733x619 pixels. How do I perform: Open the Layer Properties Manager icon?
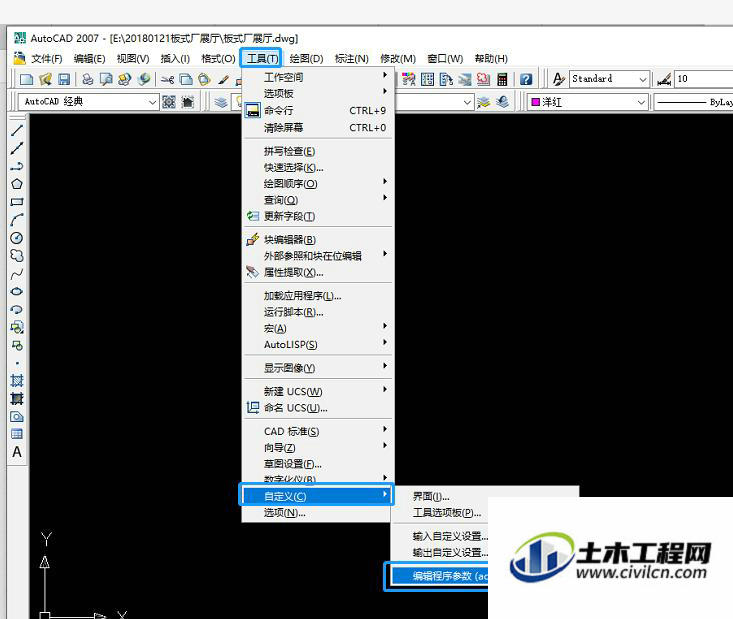click(221, 101)
